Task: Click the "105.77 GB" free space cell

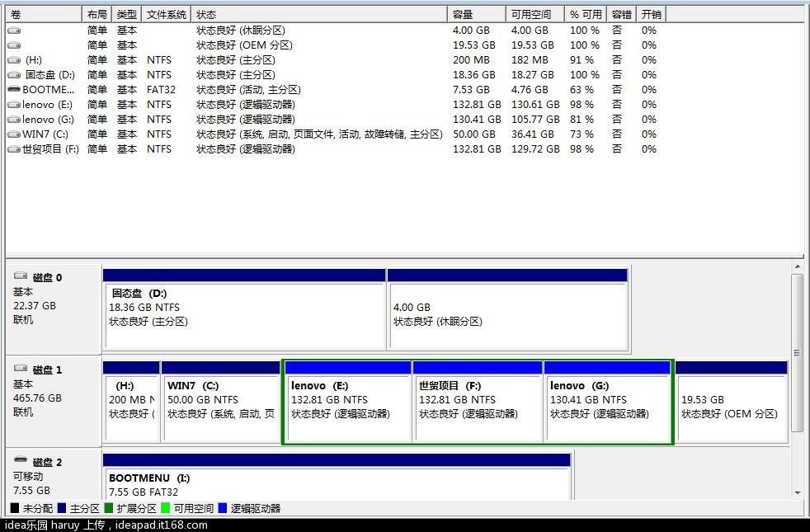Action: pyautogui.click(x=535, y=120)
